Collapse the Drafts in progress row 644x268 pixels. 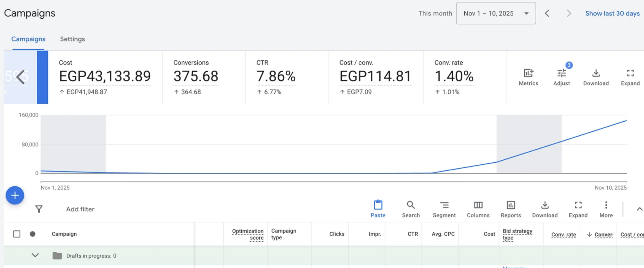[x=35, y=255]
